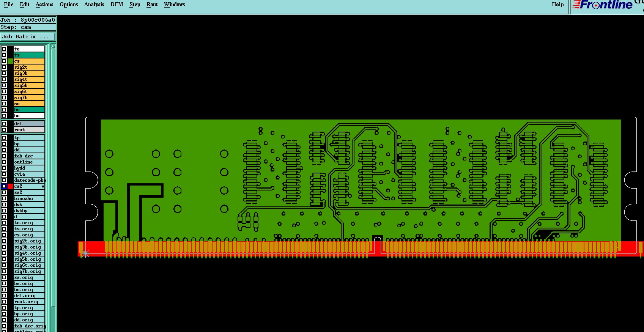Select the sig7b.orig layer row

point(29,271)
